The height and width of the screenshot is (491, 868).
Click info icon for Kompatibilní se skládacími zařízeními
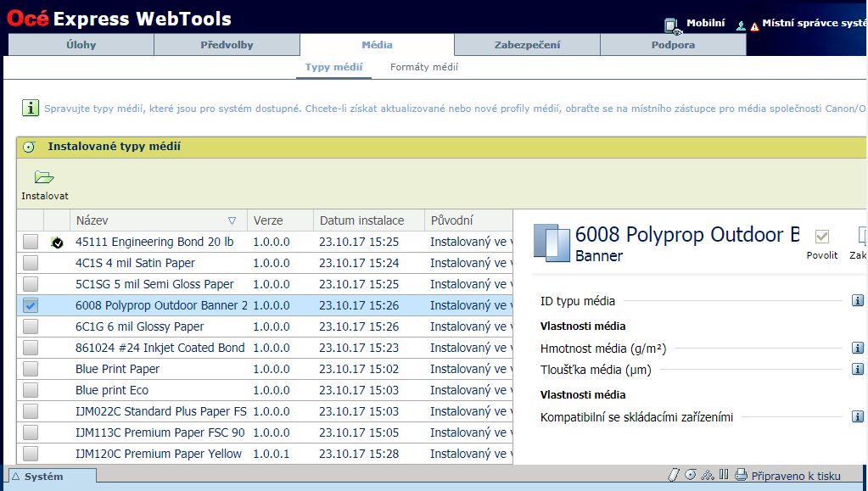pyautogui.click(x=858, y=417)
